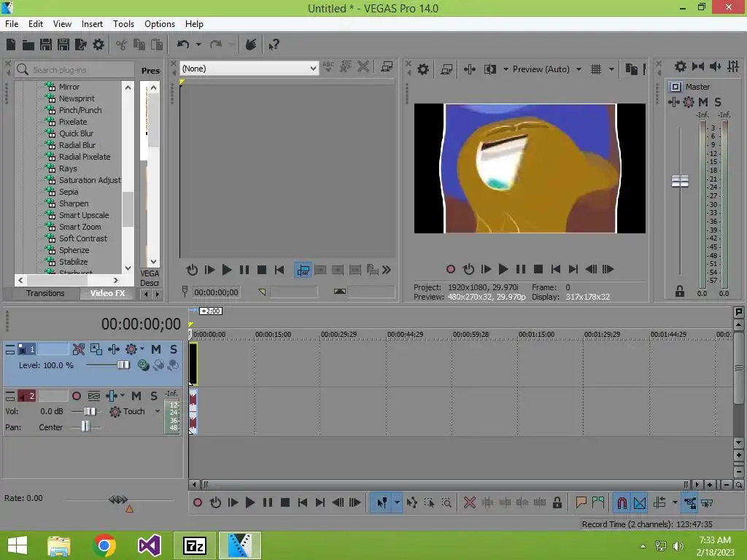
Task: Toggle split screen view in preview
Action: pyautogui.click(x=489, y=69)
